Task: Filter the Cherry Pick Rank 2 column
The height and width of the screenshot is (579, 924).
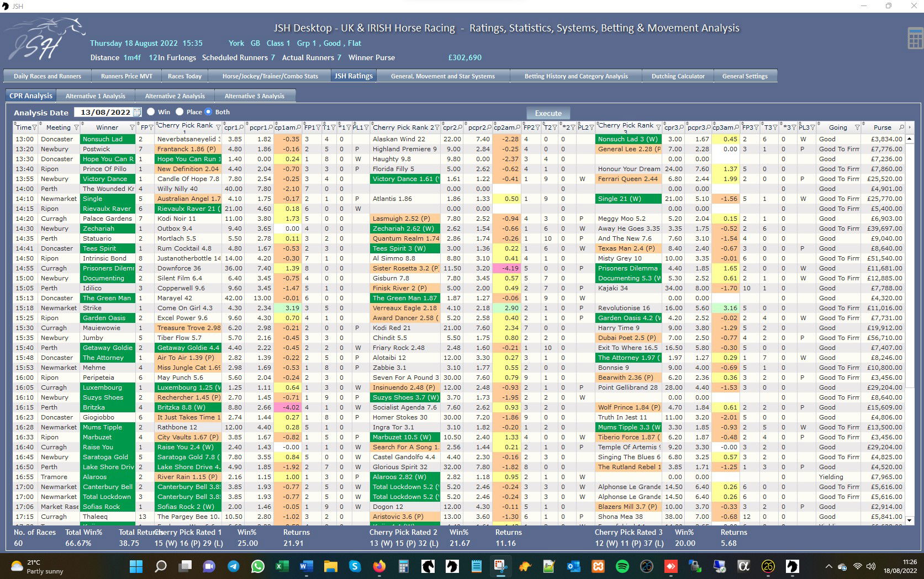Action: click(x=437, y=128)
